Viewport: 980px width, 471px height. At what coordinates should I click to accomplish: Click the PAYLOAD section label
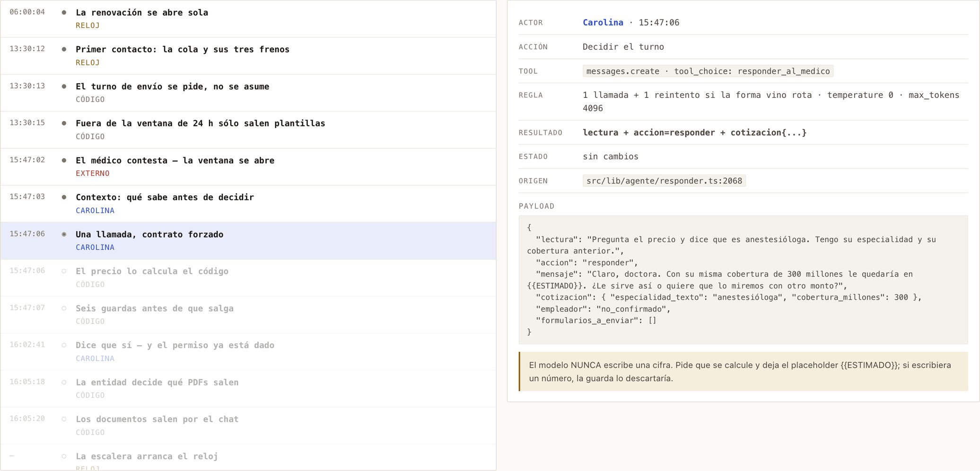tap(536, 206)
